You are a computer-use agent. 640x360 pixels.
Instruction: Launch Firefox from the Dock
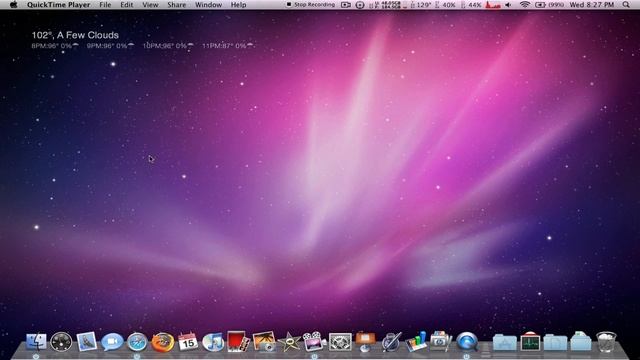(162, 342)
